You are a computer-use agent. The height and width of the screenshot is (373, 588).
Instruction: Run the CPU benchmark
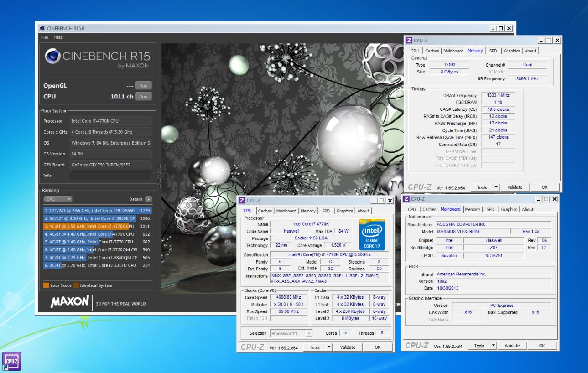coord(143,97)
